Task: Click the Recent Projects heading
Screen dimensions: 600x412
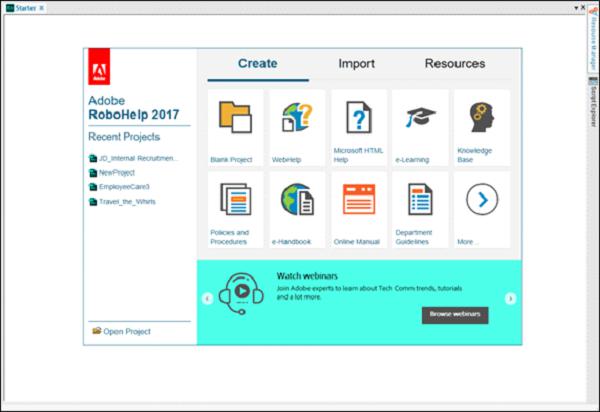Action: 124,137
